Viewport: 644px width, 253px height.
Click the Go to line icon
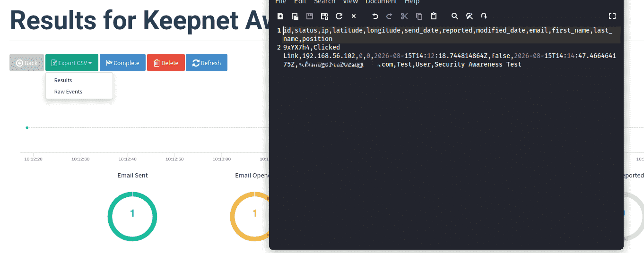pos(484,16)
